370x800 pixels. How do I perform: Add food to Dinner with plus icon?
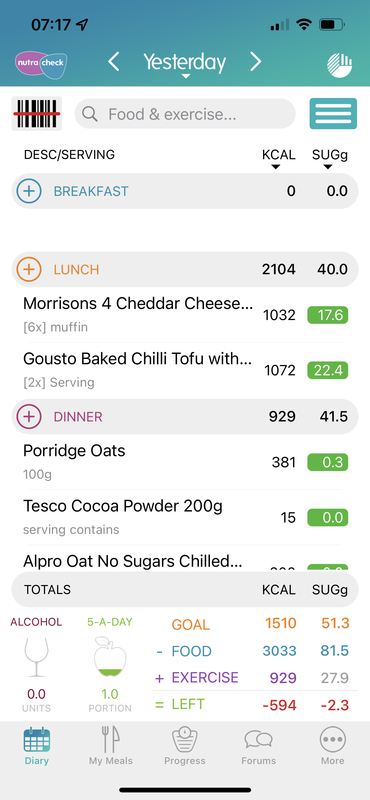click(29, 417)
